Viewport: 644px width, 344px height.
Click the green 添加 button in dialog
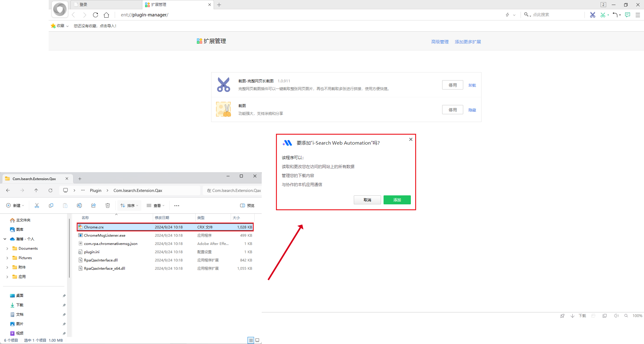coord(397,200)
